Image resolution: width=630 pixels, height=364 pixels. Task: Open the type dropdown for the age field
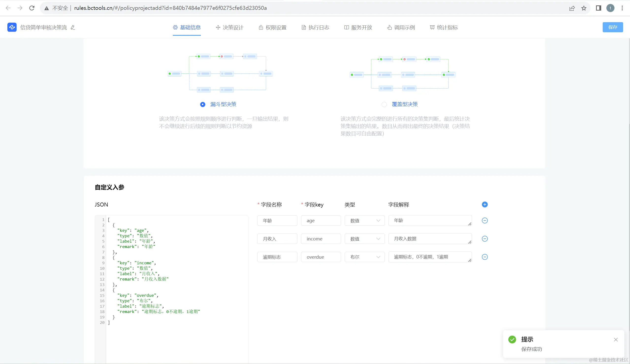[x=365, y=221]
